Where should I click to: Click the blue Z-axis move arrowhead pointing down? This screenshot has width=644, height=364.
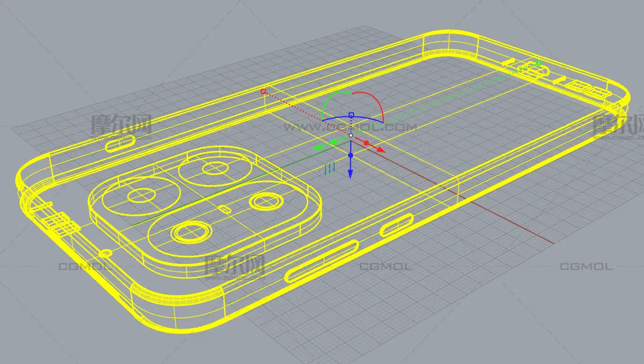click(350, 174)
